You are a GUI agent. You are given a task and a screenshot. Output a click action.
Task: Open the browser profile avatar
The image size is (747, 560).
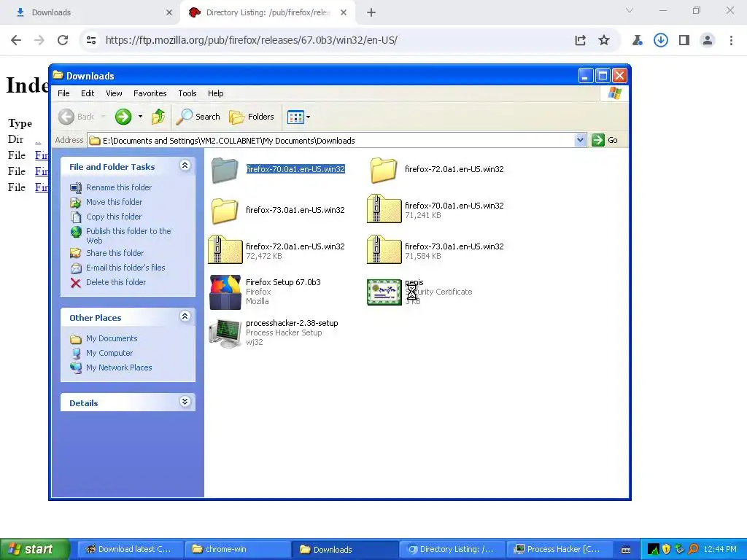point(708,40)
